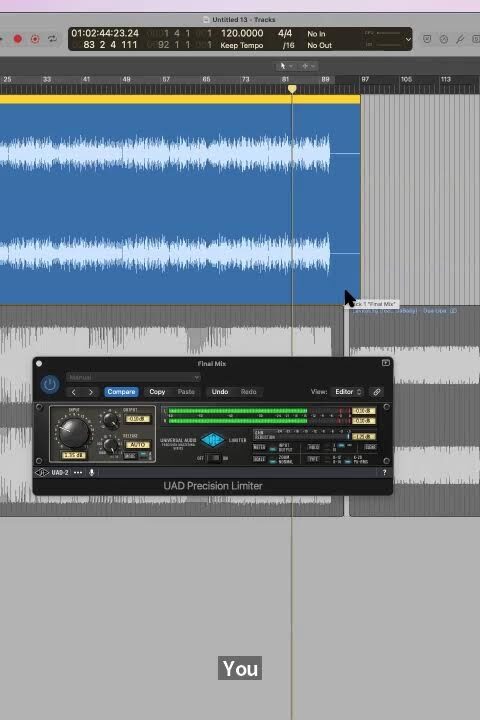Click the meter Clear button
This screenshot has width=480, height=720.
pyautogui.click(x=370, y=447)
